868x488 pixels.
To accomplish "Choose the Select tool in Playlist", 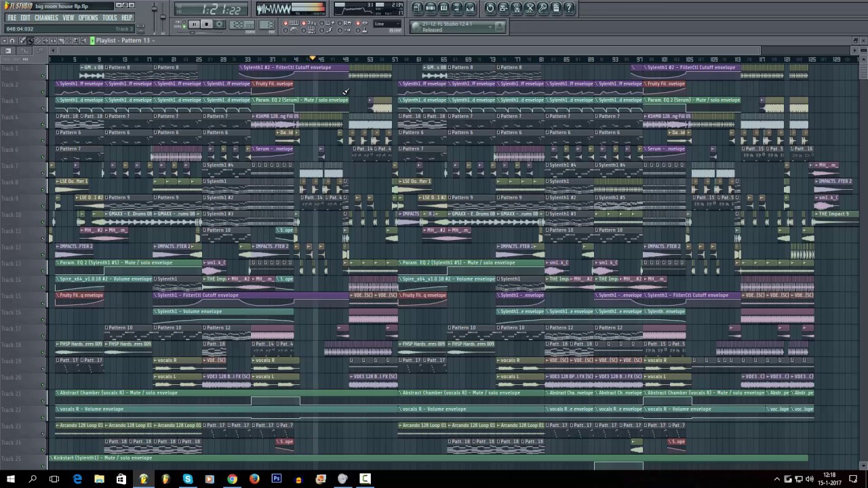I will (68, 41).
